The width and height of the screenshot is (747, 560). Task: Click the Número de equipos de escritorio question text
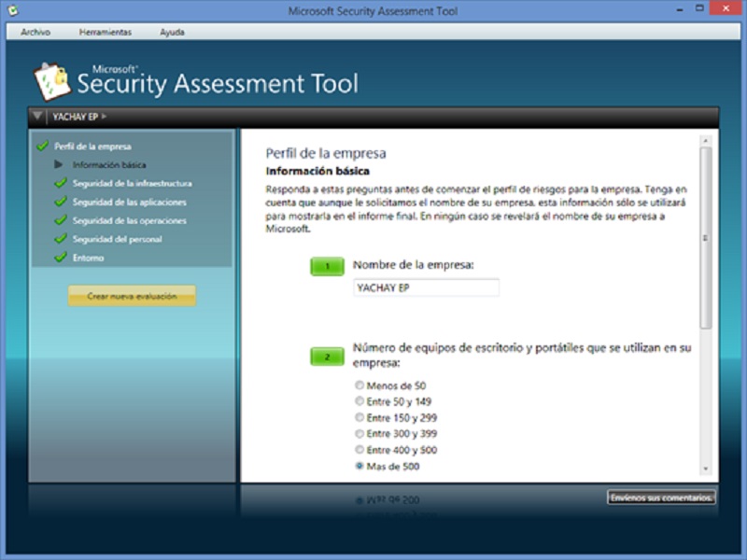[x=522, y=356]
